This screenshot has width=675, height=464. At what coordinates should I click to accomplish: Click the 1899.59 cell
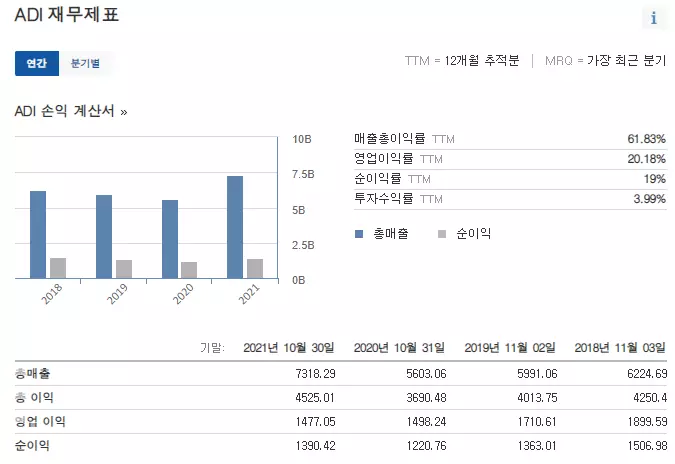(x=647, y=422)
